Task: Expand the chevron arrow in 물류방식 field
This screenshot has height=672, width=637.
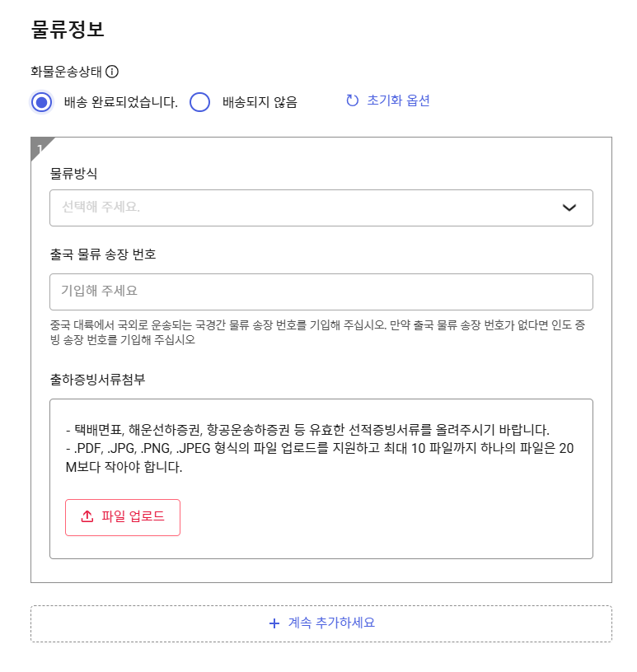Action: [x=569, y=208]
